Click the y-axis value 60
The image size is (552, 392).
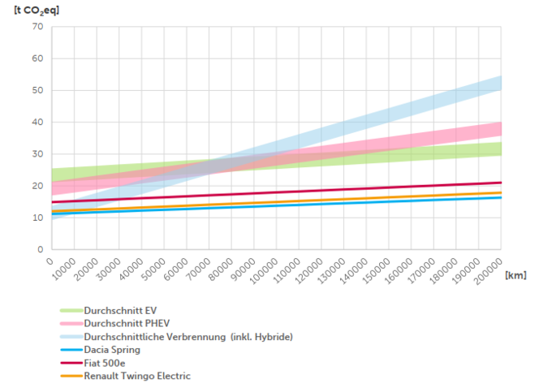pos(37,58)
